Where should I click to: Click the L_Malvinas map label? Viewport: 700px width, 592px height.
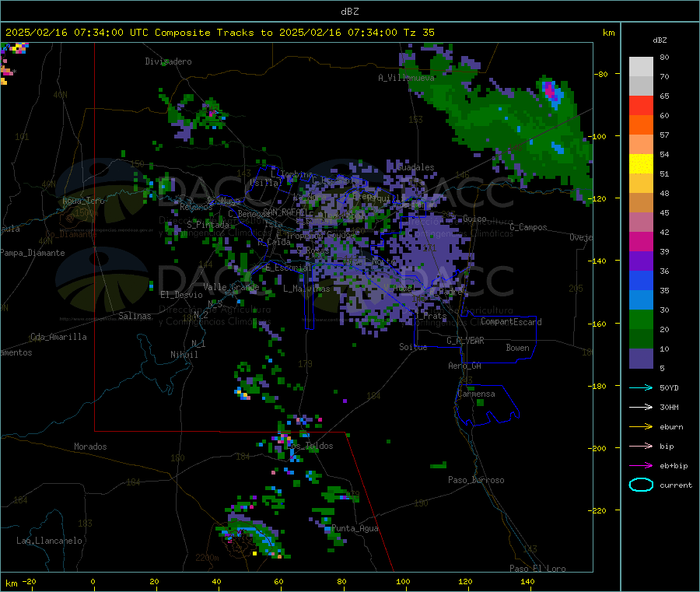pos(306,289)
